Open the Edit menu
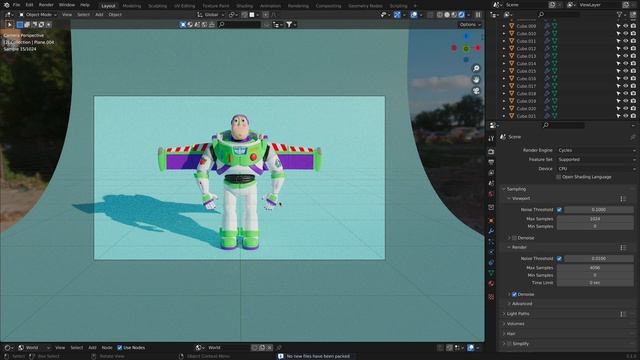Viewport: 640px width, 360px height. [29, 5]
